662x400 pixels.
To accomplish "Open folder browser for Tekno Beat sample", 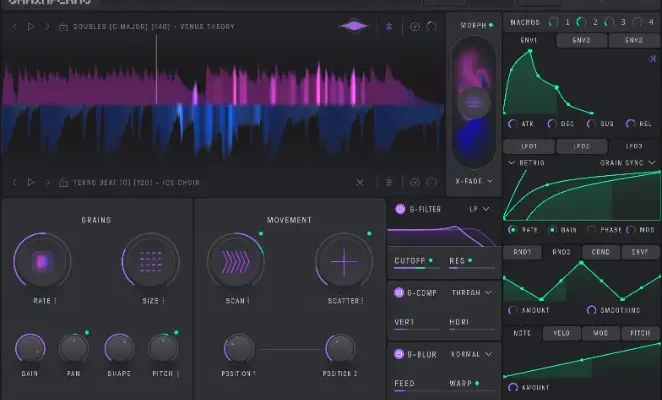I will pos(65,183).
